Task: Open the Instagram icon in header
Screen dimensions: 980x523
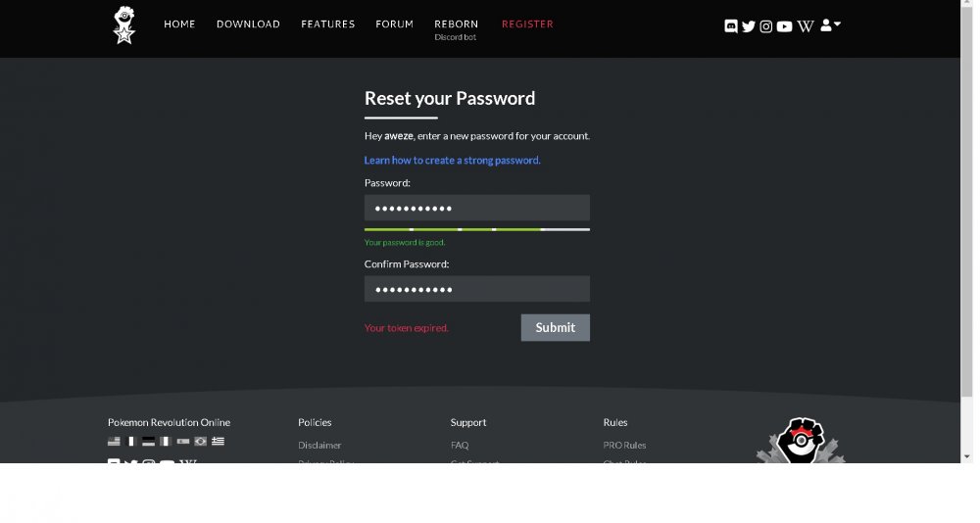Action: point(766,26)
